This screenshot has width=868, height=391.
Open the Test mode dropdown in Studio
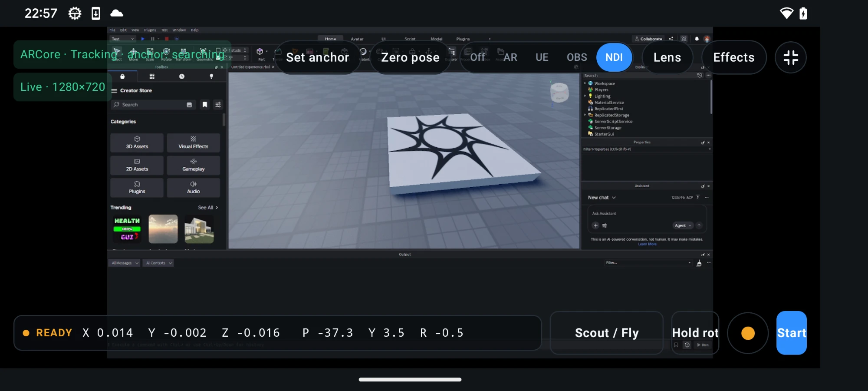point(123,39)
